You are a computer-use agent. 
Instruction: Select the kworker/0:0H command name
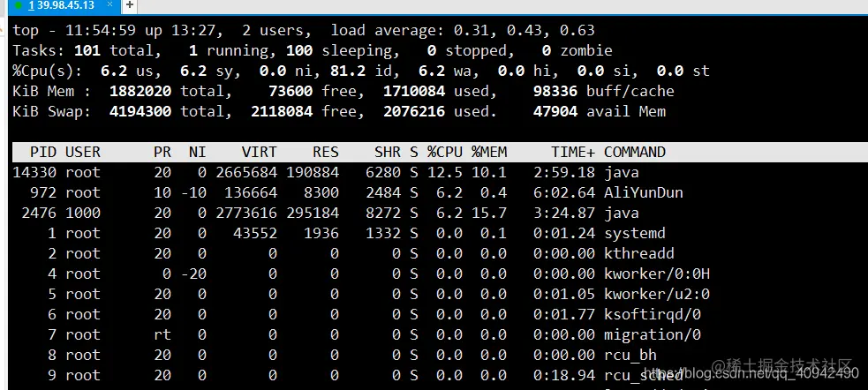[x=657, y=274]
